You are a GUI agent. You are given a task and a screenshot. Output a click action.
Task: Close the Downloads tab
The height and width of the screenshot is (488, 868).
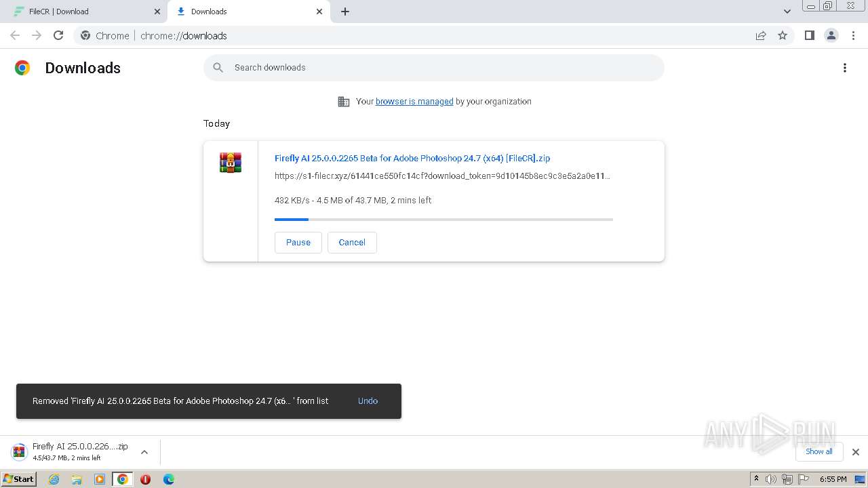click(x=319, y=12)
